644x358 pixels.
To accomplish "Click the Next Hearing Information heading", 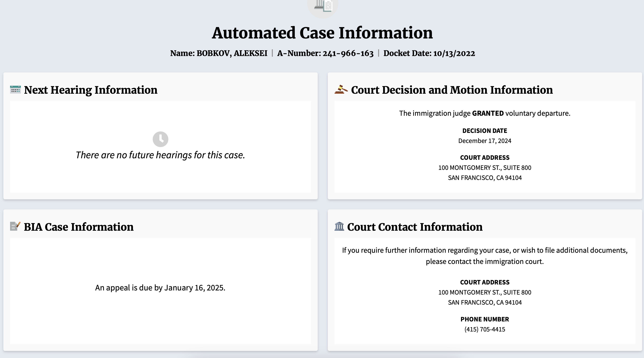I will coord(91,90).
